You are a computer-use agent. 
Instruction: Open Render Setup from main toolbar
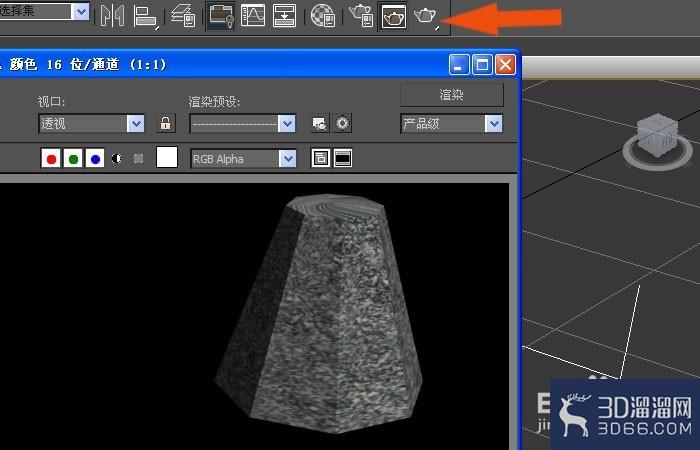click(361, 16)
